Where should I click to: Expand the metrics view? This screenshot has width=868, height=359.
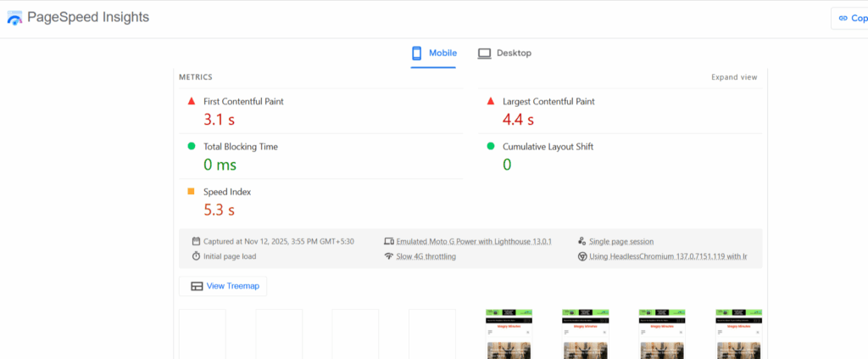[734, 77]
